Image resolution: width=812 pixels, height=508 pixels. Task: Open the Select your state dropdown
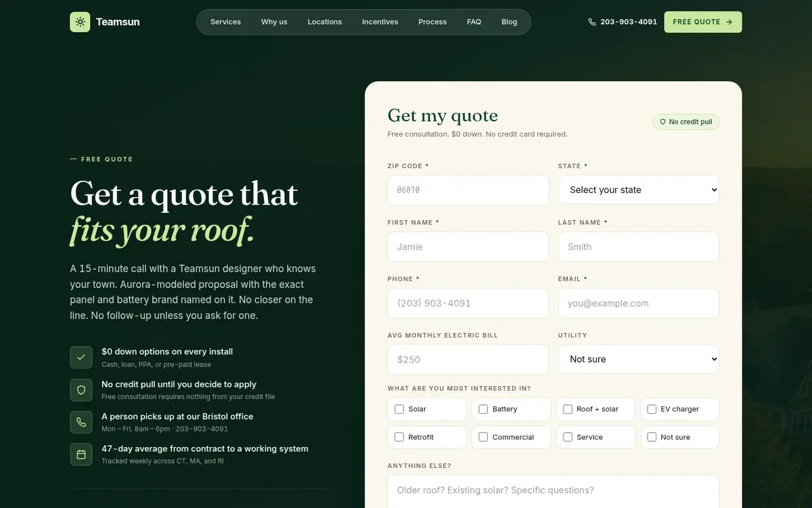(639, 190)
